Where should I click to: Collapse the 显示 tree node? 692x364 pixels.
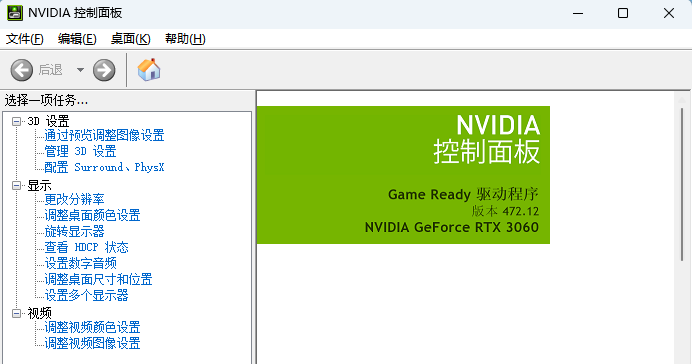(x=16, y=185)
